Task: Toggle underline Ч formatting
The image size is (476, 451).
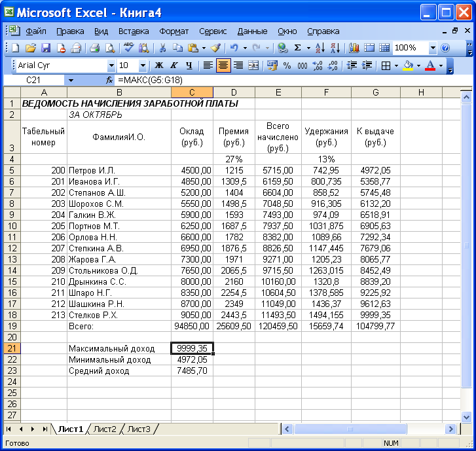Action: coord(189,65)
